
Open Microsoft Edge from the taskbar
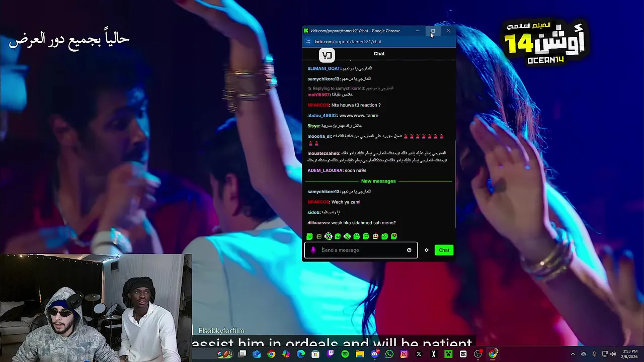click(301, 354)
